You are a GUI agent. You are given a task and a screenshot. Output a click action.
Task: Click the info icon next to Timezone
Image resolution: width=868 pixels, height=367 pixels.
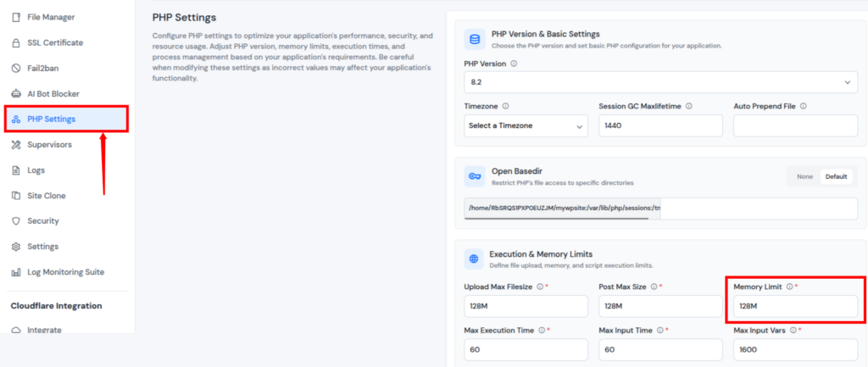[x=506, y=106]
